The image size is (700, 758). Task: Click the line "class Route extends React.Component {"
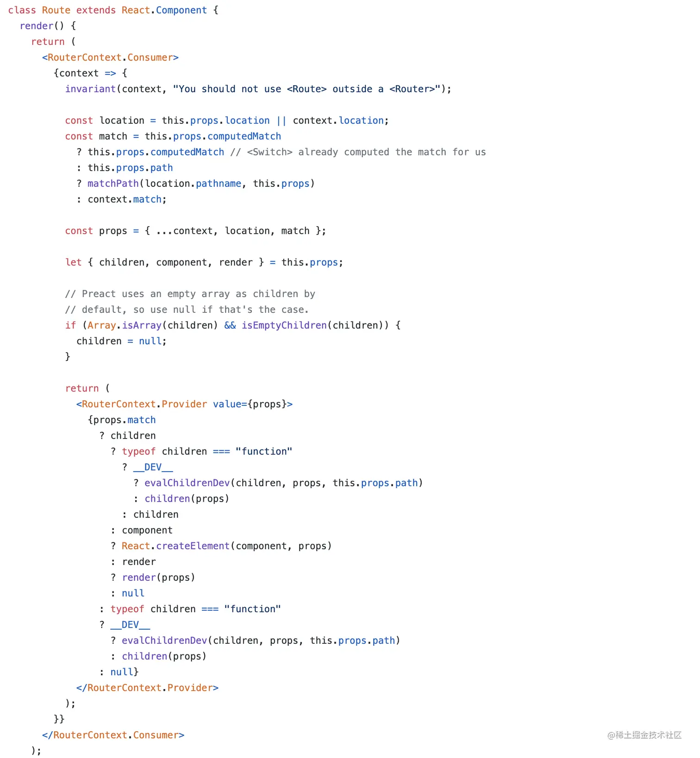[x=113, y=10]
